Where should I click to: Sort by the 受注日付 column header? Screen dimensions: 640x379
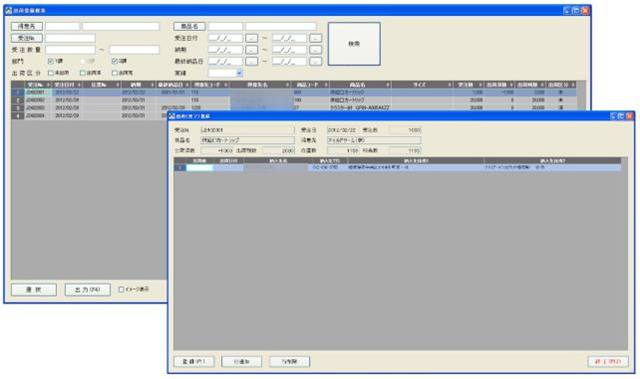coord(67,85)
